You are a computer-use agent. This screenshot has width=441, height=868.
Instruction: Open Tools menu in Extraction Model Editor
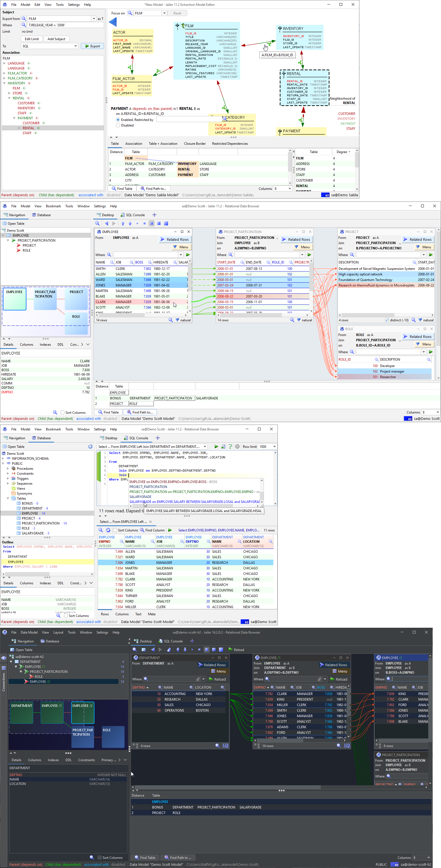point(60,5)
